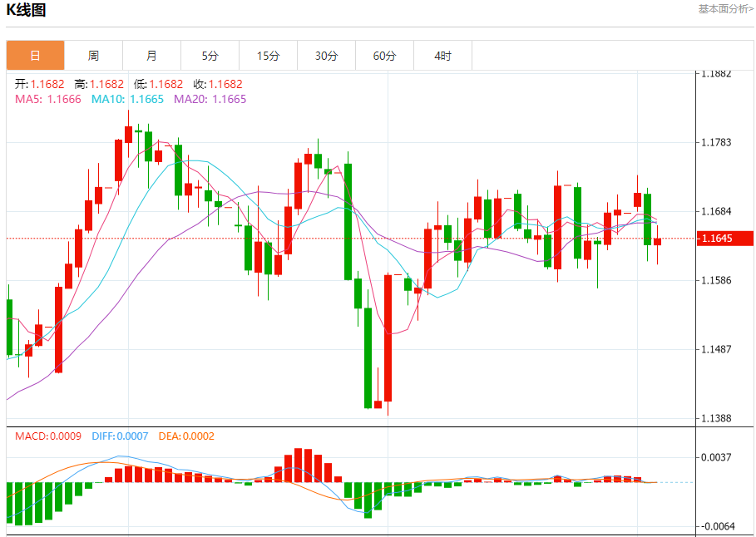Screen dimensions: 756x537
Task: Open the 4时 chart tab
Action: coord(442,56)
